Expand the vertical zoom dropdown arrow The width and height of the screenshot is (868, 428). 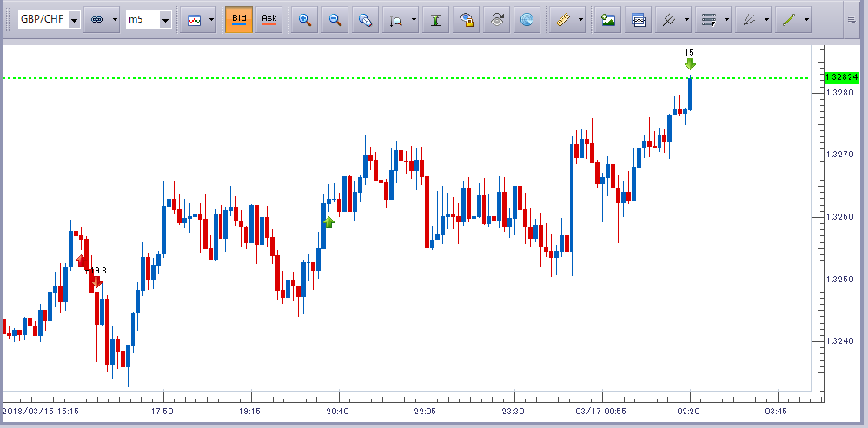[x=414, y=20]
